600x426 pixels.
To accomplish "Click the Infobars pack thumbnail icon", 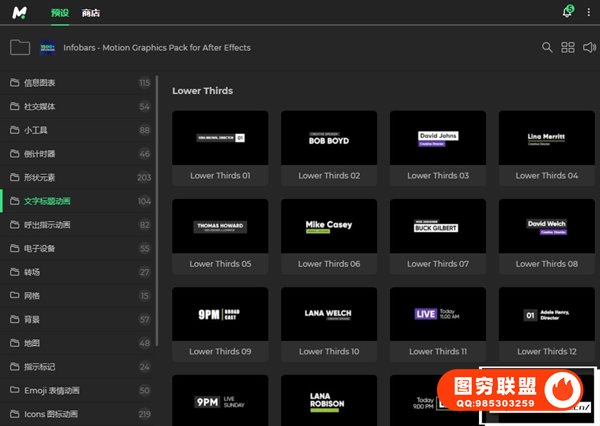I will 48,47.
